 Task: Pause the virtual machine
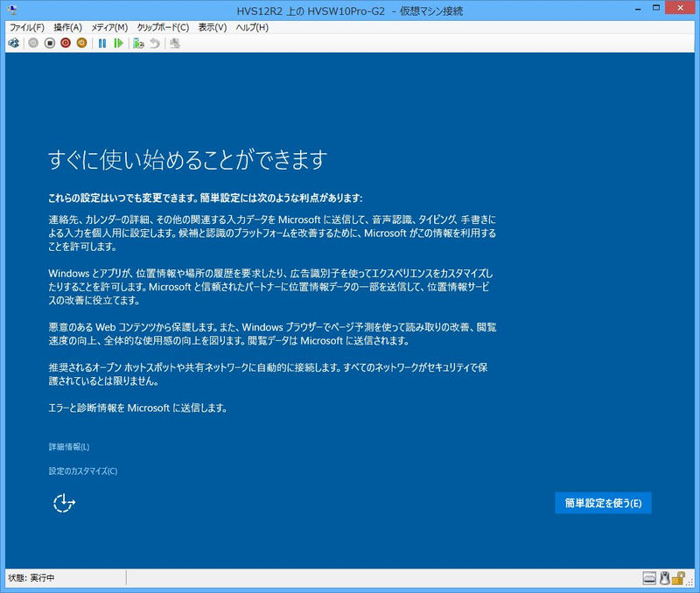click(102, 43)
